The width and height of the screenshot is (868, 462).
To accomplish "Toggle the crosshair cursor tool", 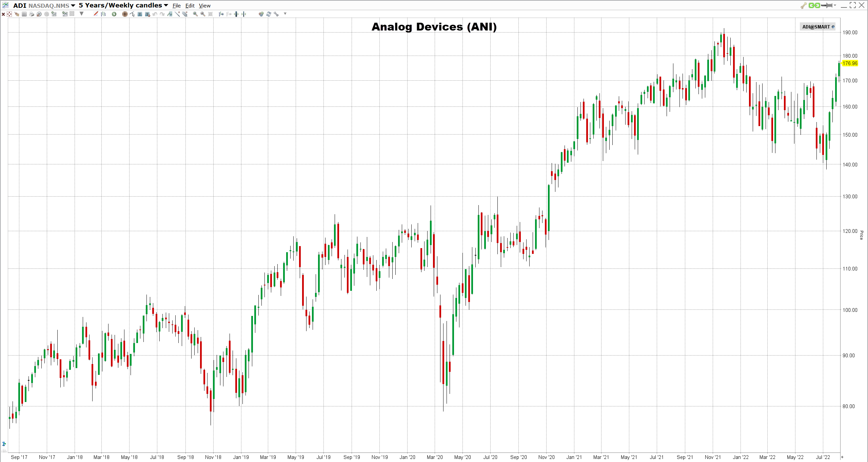I will pyautogui.click(x=125, y=14).
